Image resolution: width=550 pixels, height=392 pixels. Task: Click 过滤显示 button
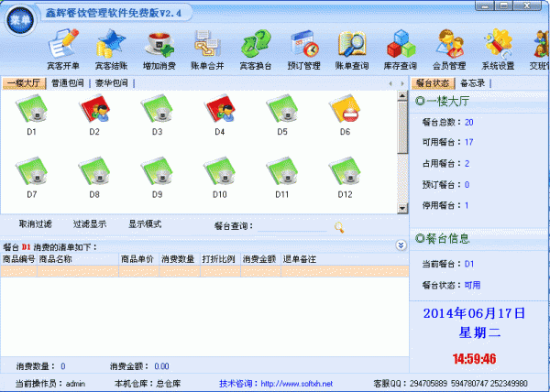click(90, 224)
